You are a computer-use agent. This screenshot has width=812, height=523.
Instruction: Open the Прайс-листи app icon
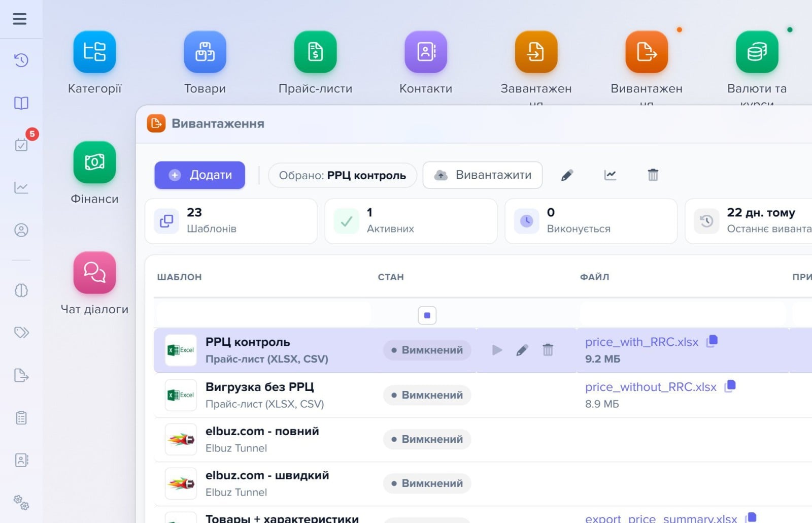point(315,52)
